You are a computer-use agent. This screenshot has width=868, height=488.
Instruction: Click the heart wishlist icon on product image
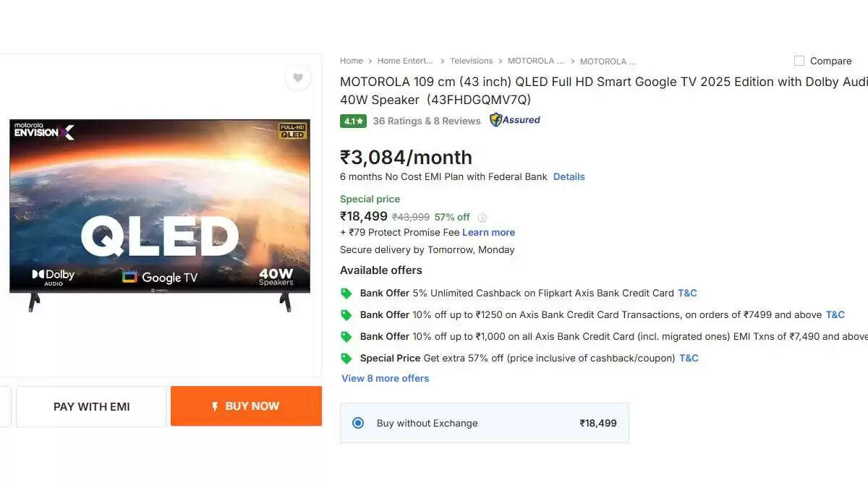tap(297, 77)
